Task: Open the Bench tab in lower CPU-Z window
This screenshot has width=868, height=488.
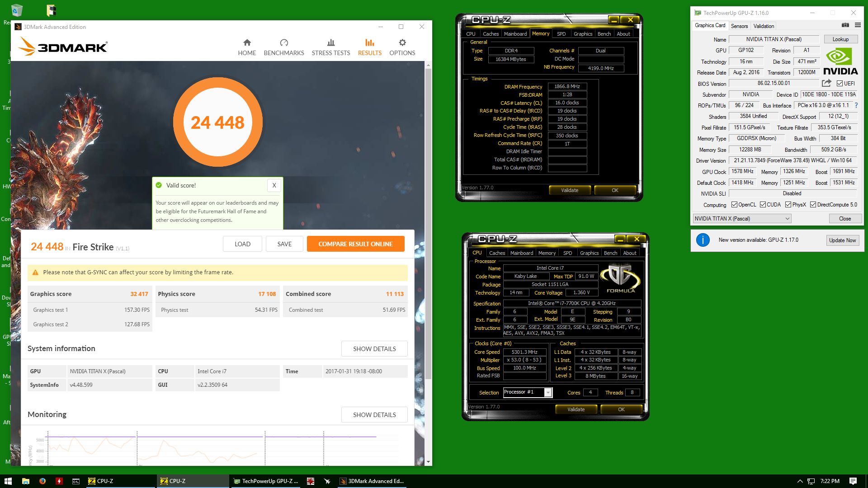Action: click(610, 253)
